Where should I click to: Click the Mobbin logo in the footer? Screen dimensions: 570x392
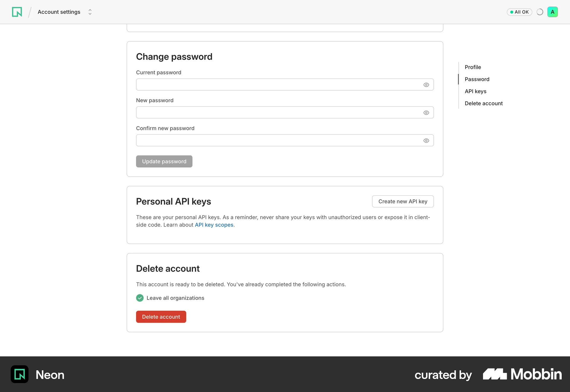coord(522,374)
